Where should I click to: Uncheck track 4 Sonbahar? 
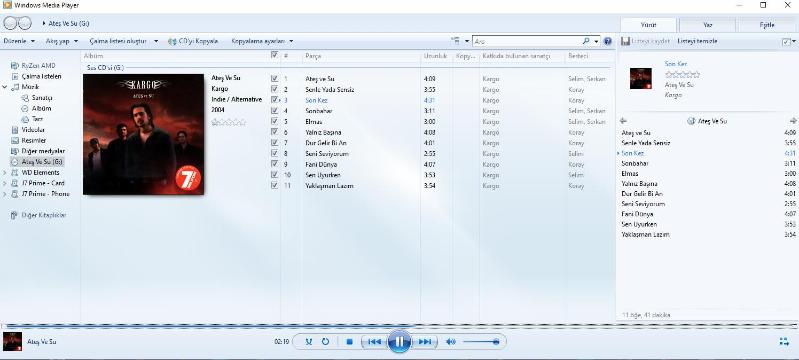(x=275, y=111)
